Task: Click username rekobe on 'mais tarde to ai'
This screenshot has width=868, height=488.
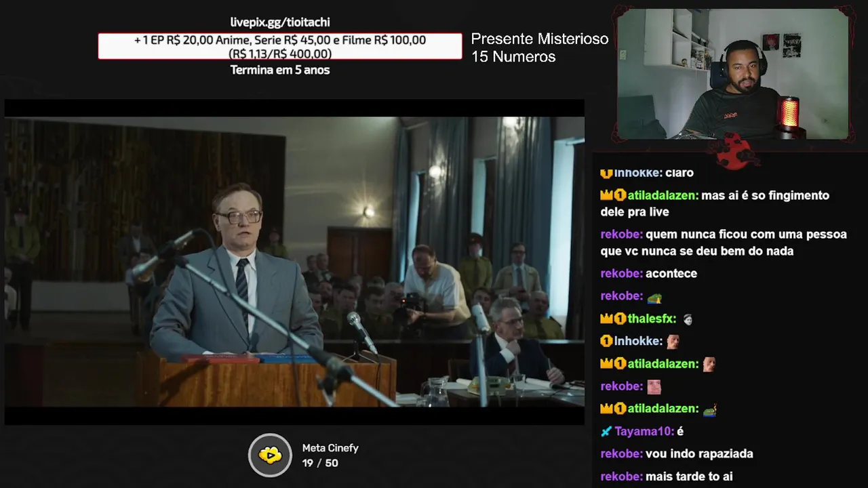Action: [x=622, y=476]
